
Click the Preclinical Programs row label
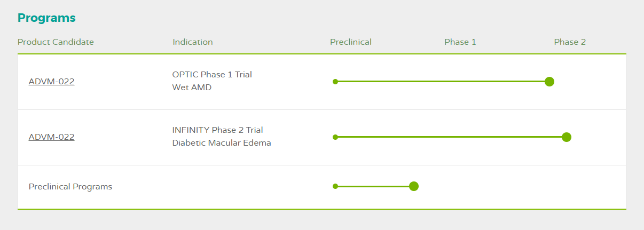(x=70, y=187)
